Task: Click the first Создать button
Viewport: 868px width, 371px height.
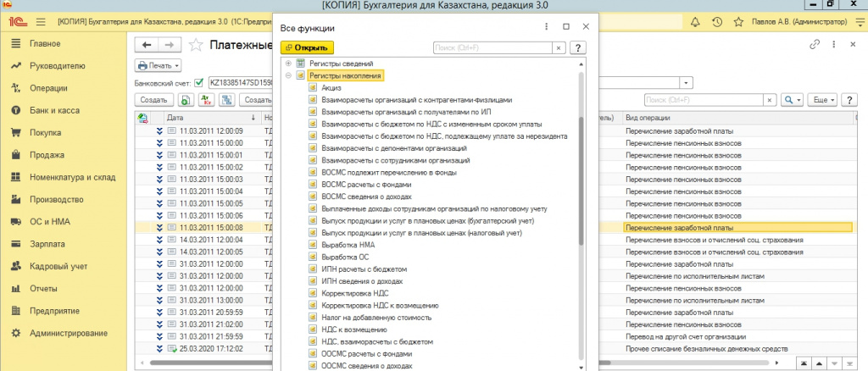Action: [x=154, y=100]
